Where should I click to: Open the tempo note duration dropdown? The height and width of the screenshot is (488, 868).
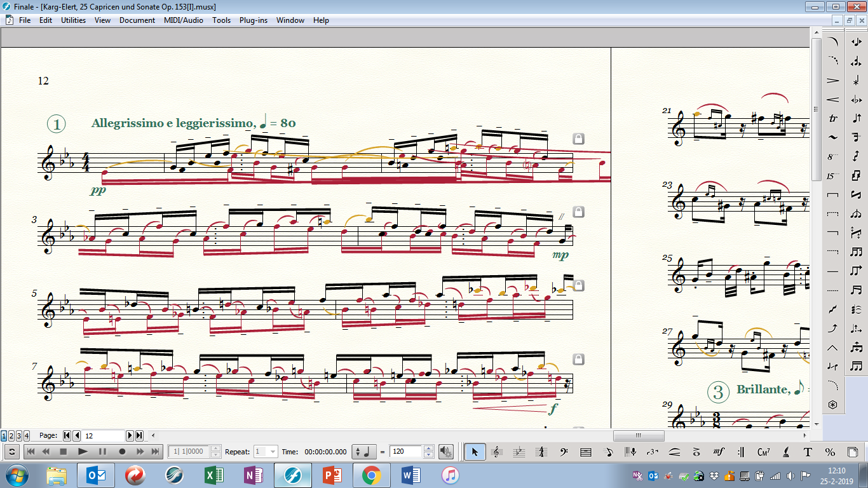pyautogui.click(x=363, y=452)
